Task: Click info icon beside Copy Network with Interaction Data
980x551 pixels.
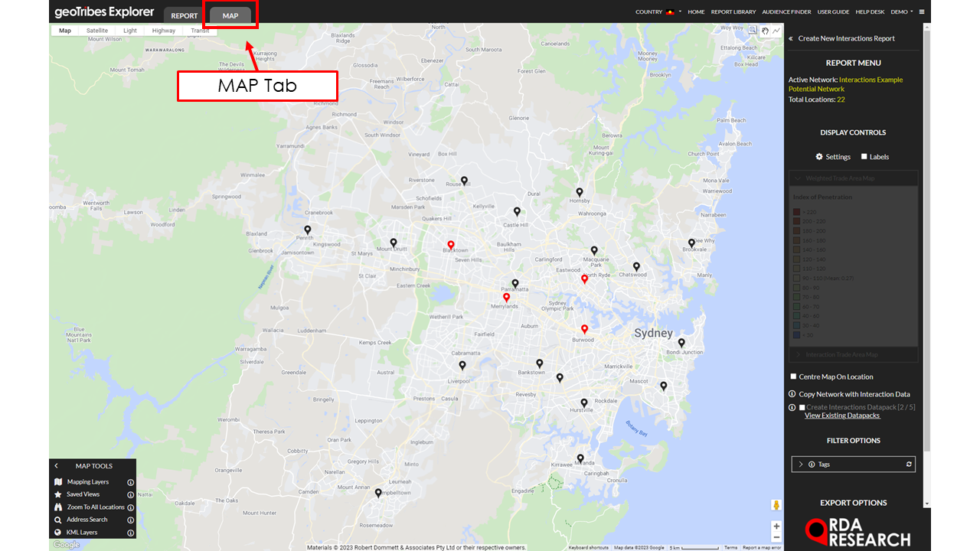Action: (x=792, y=394)
